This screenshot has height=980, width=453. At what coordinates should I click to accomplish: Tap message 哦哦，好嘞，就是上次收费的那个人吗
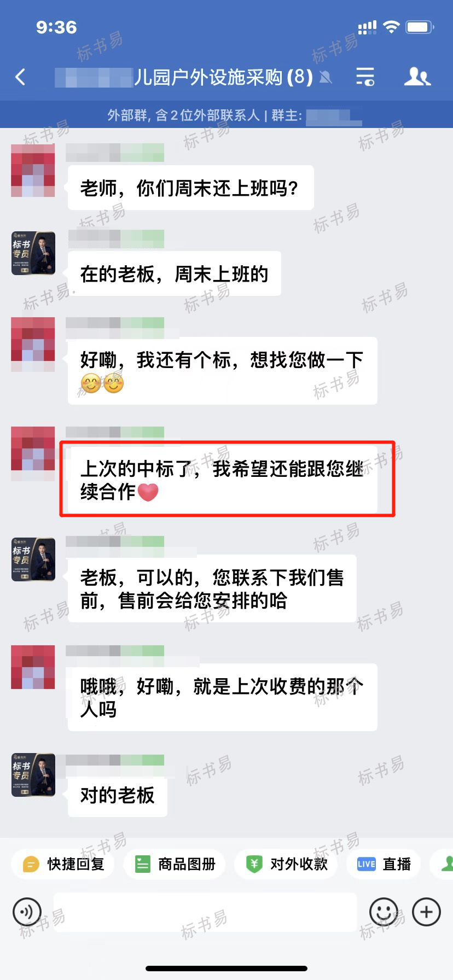tap(223, 697)
